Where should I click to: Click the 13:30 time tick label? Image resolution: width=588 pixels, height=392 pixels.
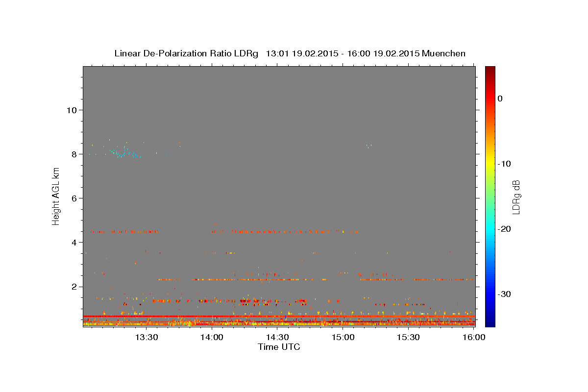(146, 337)
